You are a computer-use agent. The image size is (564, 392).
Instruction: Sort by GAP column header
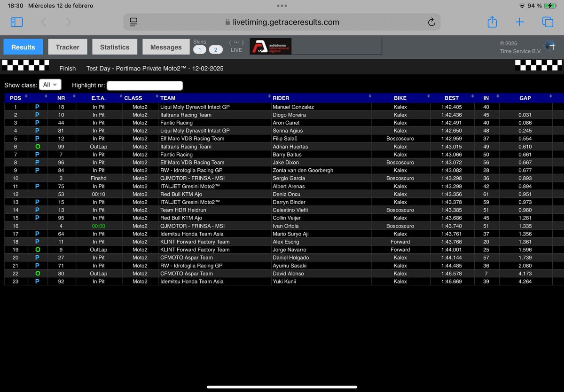[525, 98]
